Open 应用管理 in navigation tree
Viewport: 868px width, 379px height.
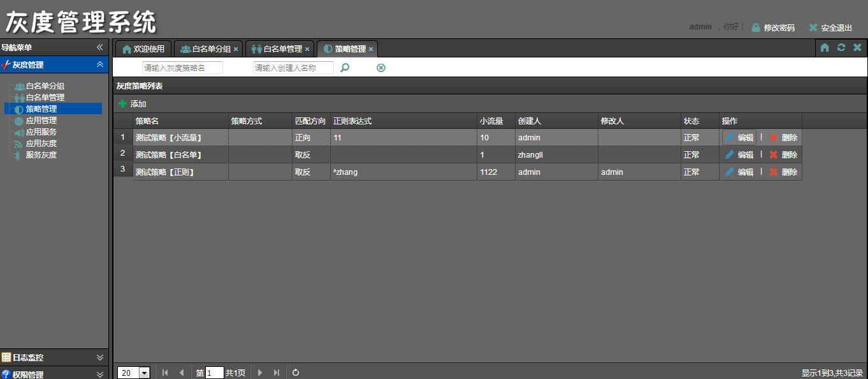pos(41,121)
